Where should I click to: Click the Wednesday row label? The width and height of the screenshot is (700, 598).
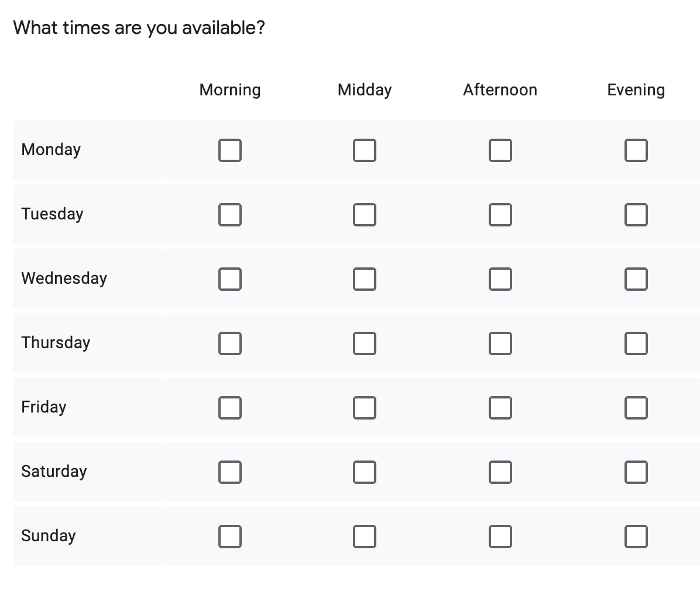point(64,278)
